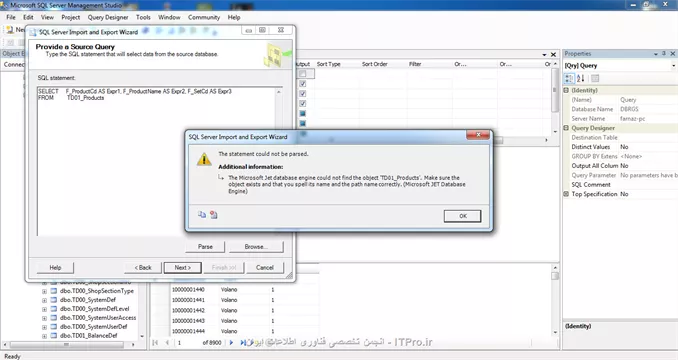
Task: Select the results cell 10000001442
Action: coord(189,310)
